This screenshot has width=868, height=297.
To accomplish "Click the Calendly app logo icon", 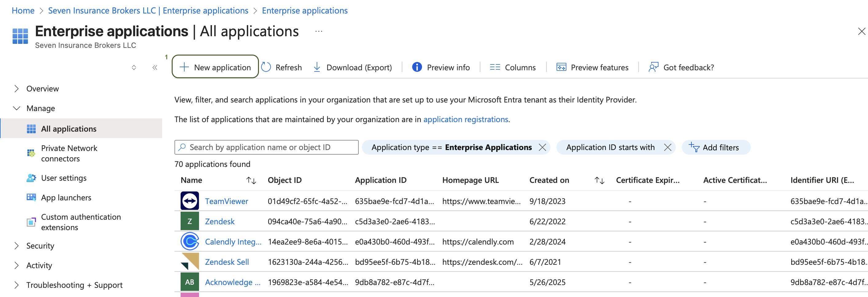I will 190,241.
